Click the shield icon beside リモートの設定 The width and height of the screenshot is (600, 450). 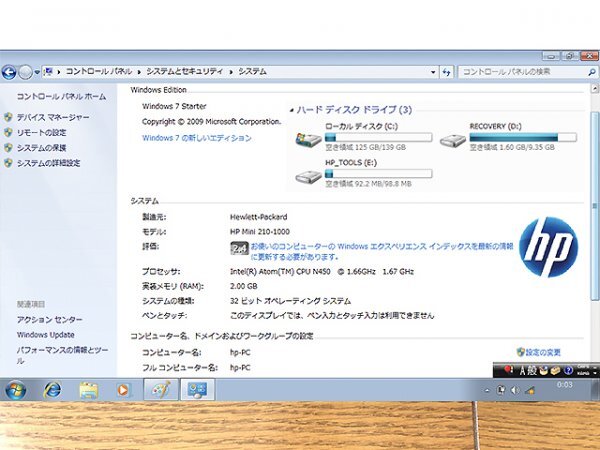(x=8, y=132)
